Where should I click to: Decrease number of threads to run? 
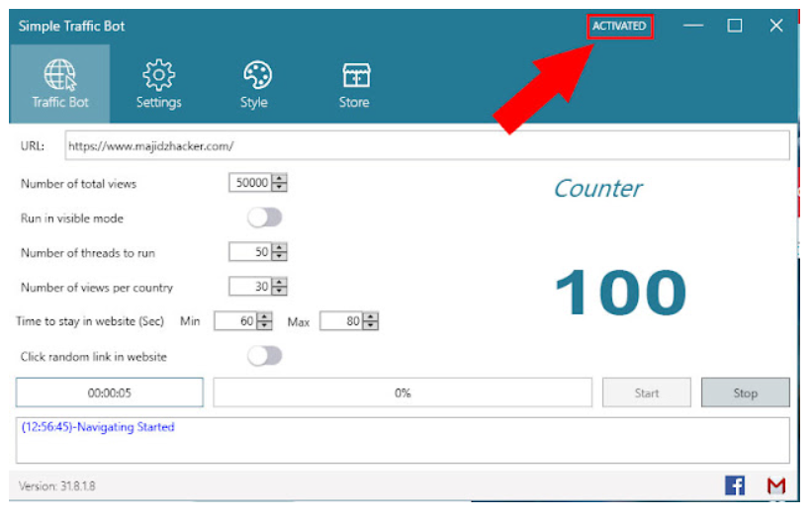(x=280, y=256)
